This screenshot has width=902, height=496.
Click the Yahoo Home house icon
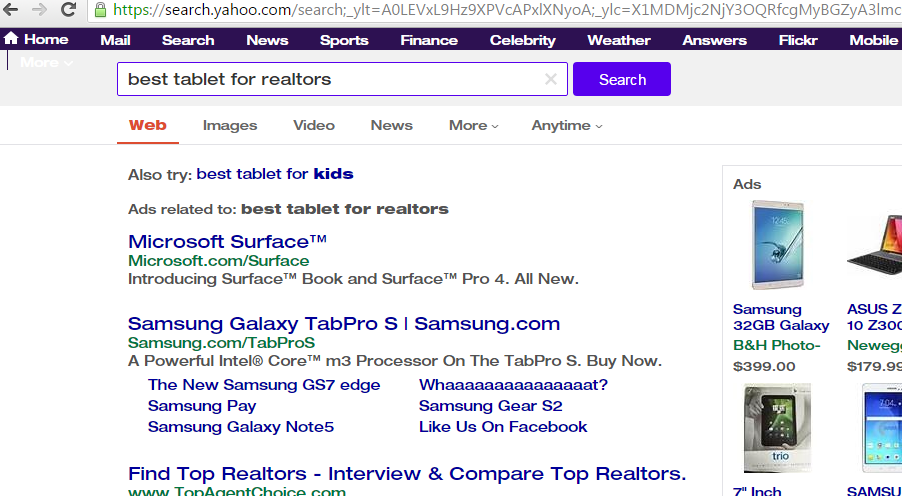click(11, 39)
